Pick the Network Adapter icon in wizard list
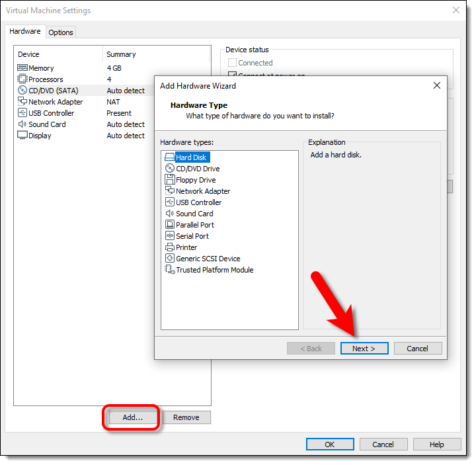 click(170, 190)
